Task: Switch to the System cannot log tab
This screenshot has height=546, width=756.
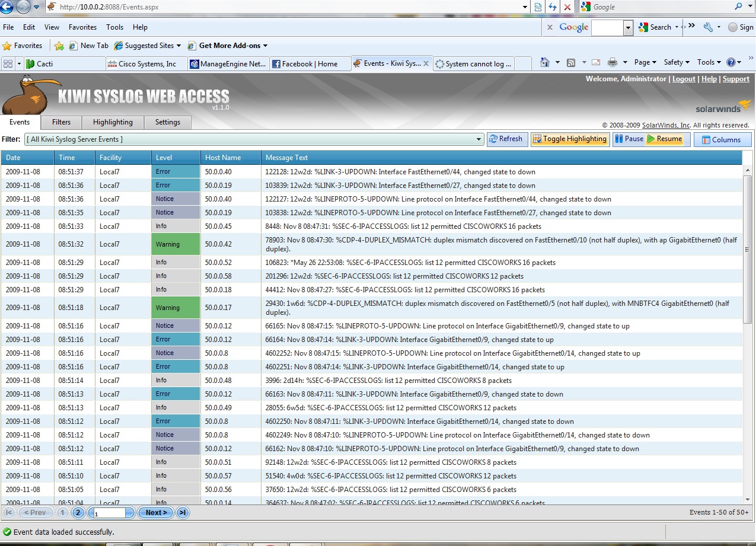Action: (473, 63)
